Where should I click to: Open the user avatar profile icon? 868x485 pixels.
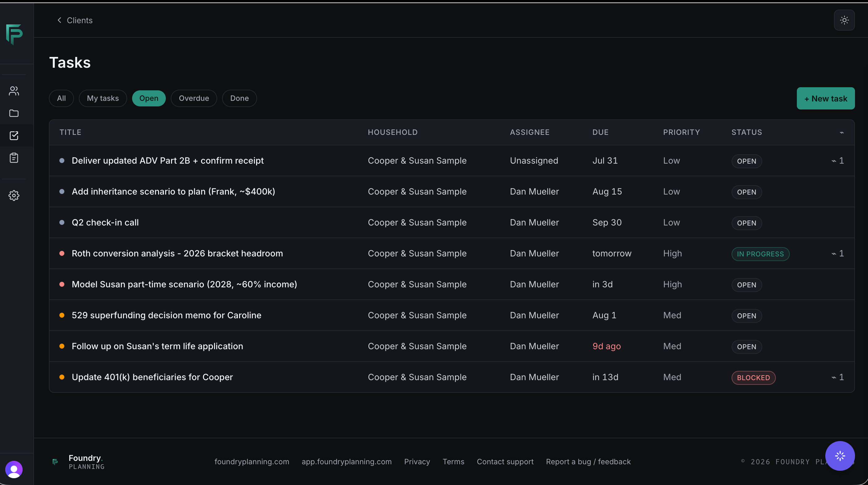click(14, 469)
